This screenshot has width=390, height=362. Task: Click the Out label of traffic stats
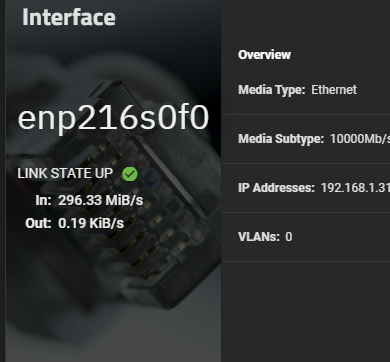click(x=38, y=223)
